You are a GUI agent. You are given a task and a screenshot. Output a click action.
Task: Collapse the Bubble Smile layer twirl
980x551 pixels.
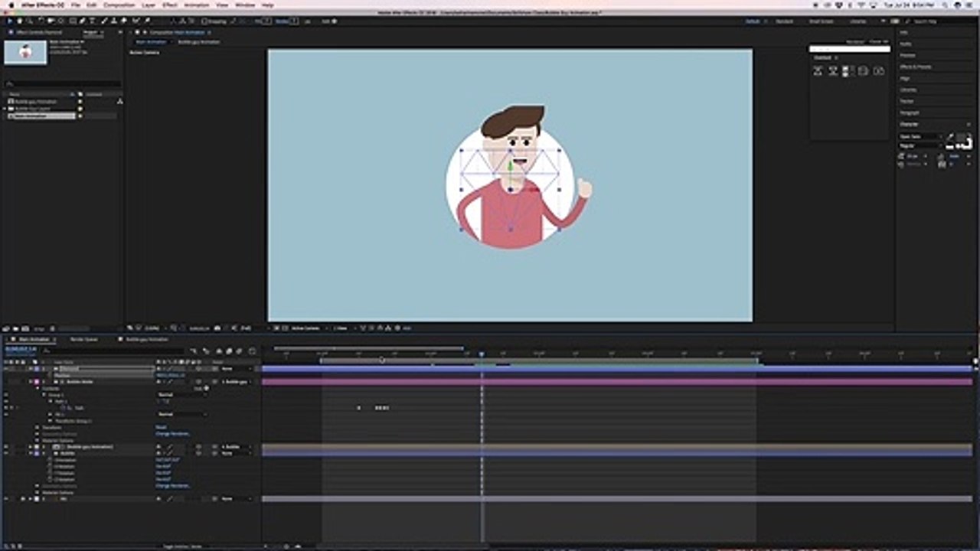click(x=31, y=381)
